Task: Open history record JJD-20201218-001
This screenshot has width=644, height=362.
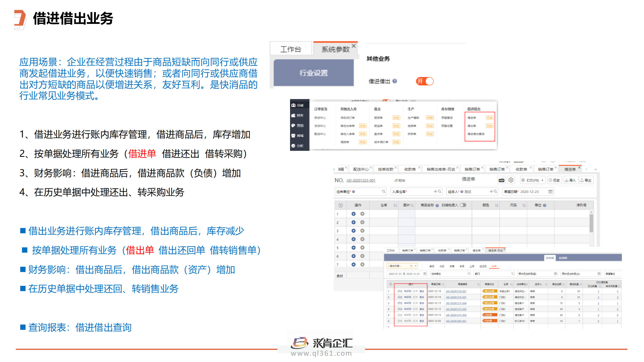Action: click(456, 291)
